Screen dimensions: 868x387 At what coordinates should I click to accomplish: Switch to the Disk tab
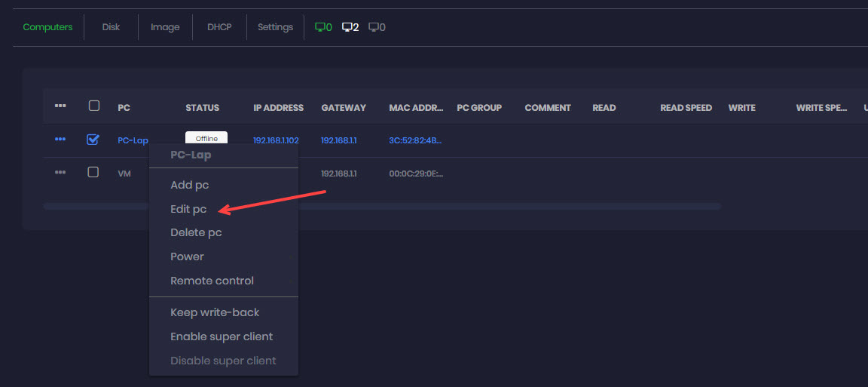111,27
